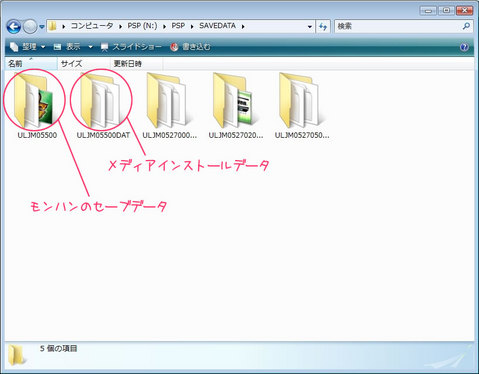Sort by the 名前 column header
This screenshot has width=479, height=374.
pos(31,63)
